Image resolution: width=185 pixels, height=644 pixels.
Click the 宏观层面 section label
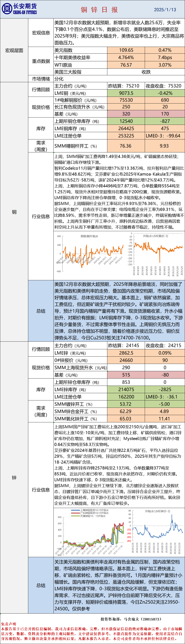tap(14, 51)
